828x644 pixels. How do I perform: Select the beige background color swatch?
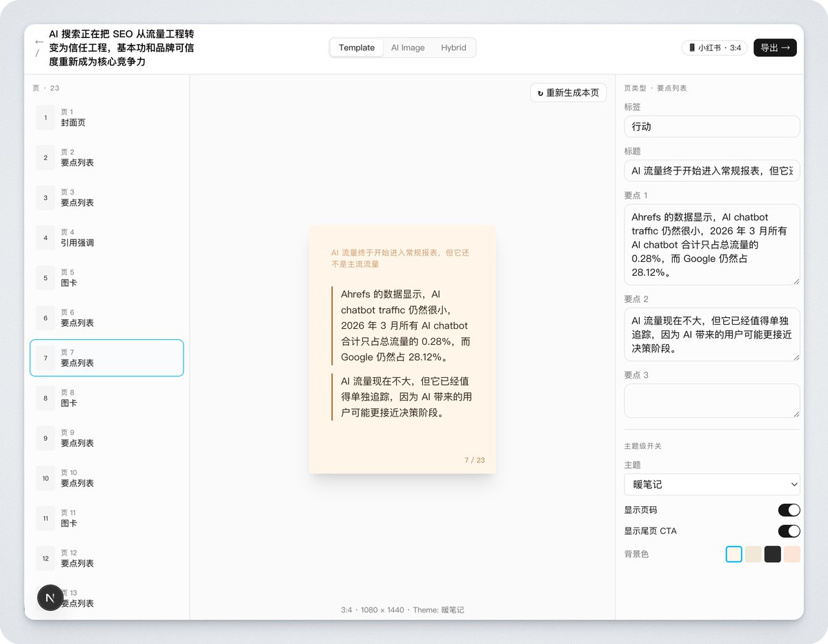click(753, 554)
